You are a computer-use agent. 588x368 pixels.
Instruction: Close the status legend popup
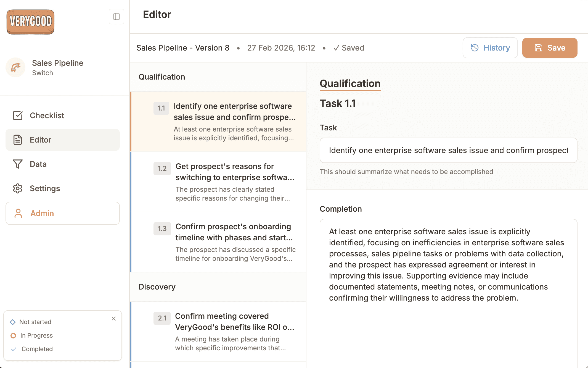coord(114,319)
